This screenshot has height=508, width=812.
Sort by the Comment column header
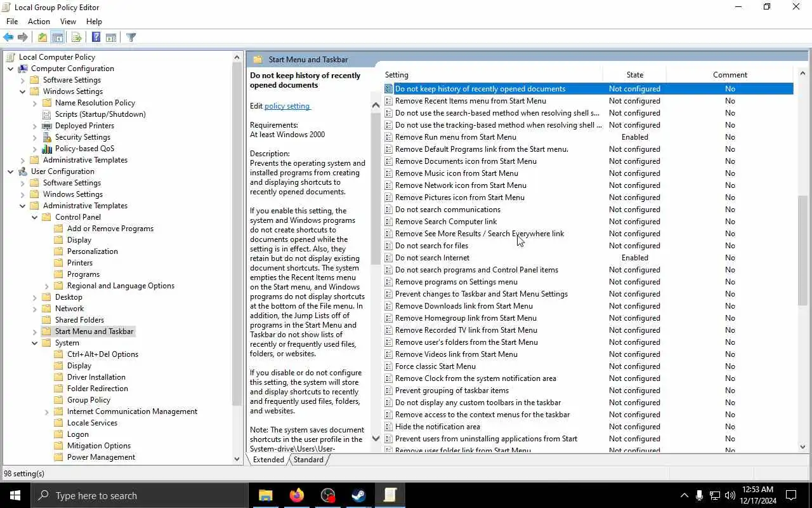pos(730,75)
